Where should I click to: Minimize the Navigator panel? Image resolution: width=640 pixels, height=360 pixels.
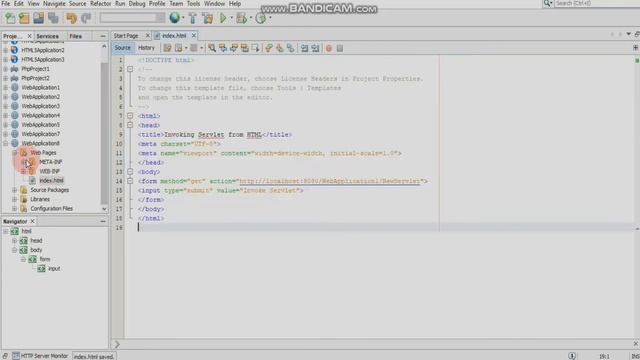(x=103, y=221)
